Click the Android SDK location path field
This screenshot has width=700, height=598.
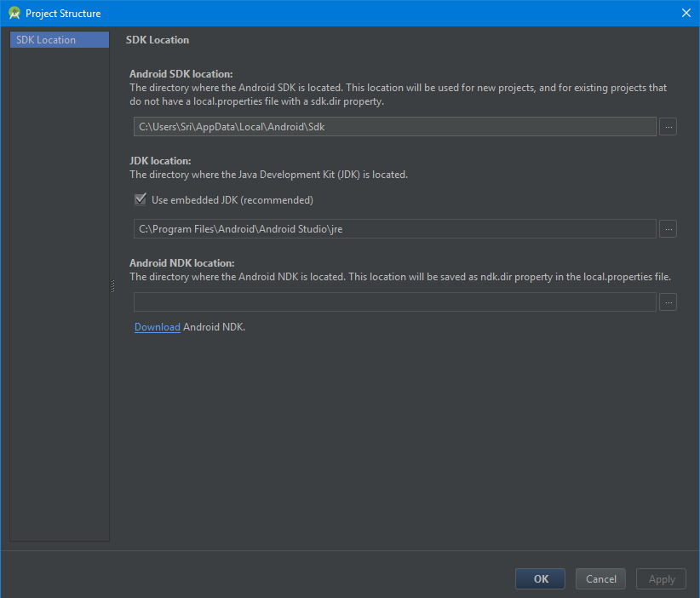(394, 127)
